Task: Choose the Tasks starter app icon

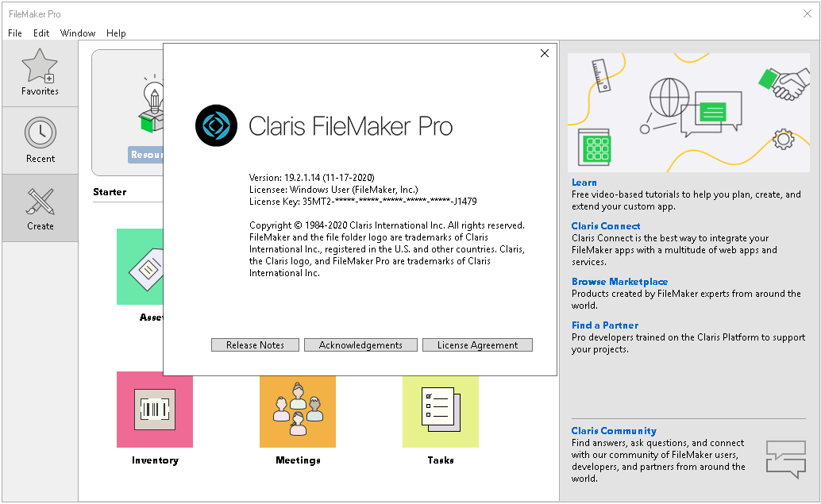Action: pyautogui.click(x=441, y=411)
